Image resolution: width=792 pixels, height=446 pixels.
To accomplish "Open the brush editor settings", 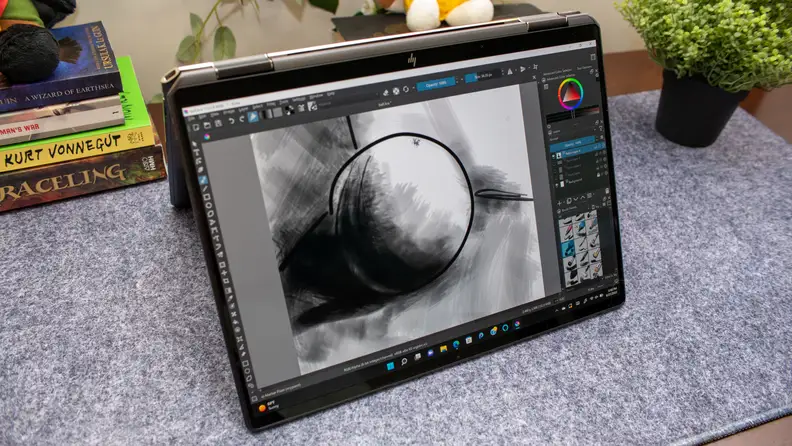I will click(302, 108).
